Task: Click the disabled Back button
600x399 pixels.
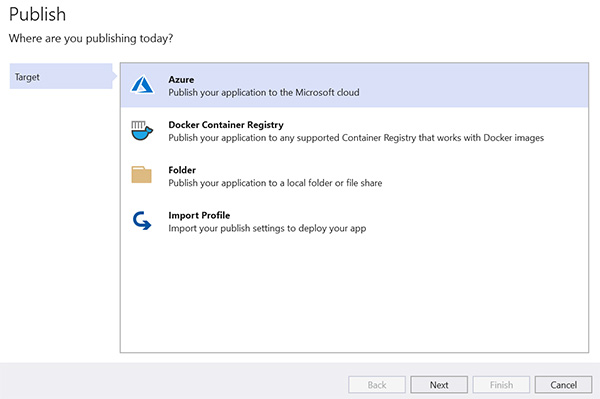Action: (377, 384)
